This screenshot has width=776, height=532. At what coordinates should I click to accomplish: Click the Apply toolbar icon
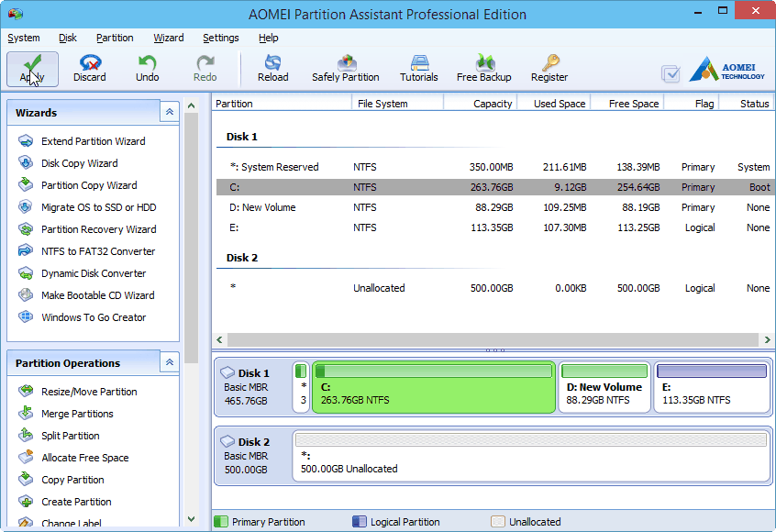[x=32, y=69]
